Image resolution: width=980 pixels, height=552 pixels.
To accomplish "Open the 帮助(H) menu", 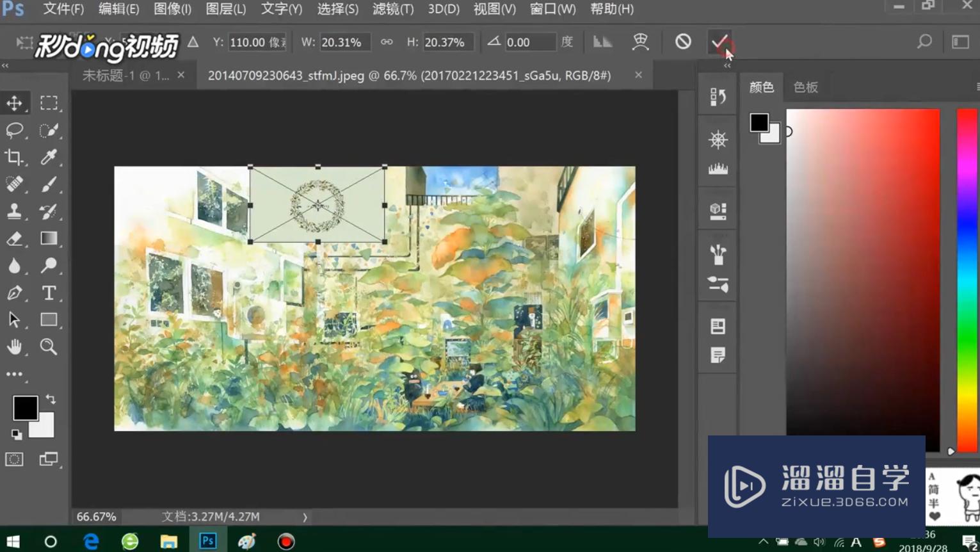I will click(611, 9).
